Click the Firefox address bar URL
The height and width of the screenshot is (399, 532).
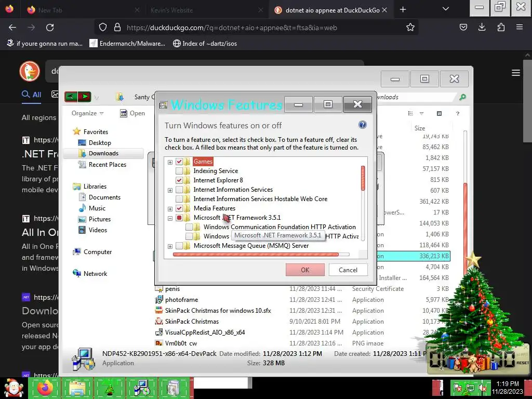click(x=232, y=28)
